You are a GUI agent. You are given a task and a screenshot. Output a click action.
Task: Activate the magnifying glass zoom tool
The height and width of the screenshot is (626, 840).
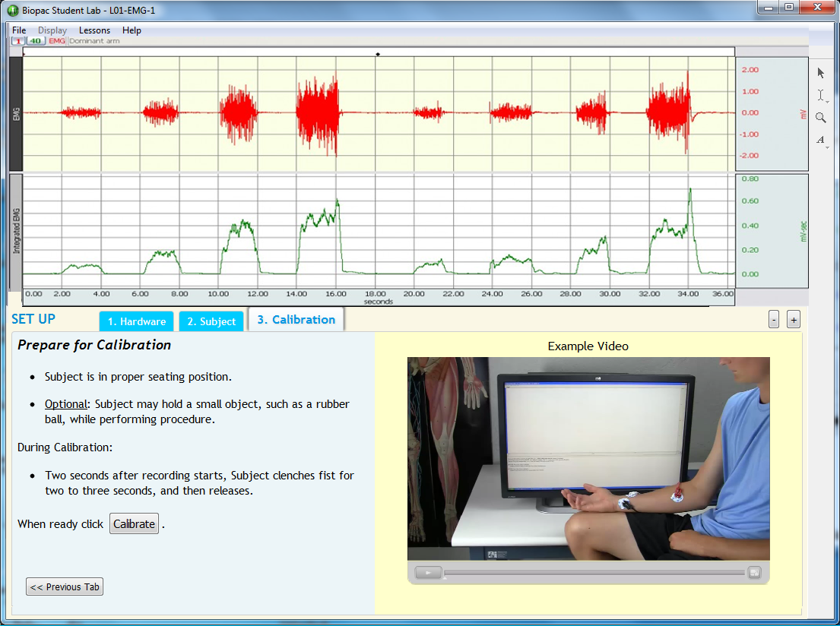(x=821, y=118)
